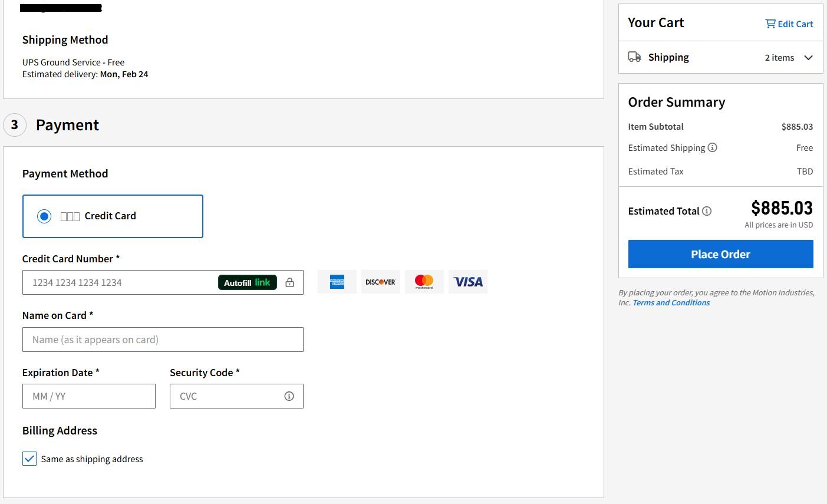Click the lock icon in card number field
The image size is (827, 504).
pos(289,282)
